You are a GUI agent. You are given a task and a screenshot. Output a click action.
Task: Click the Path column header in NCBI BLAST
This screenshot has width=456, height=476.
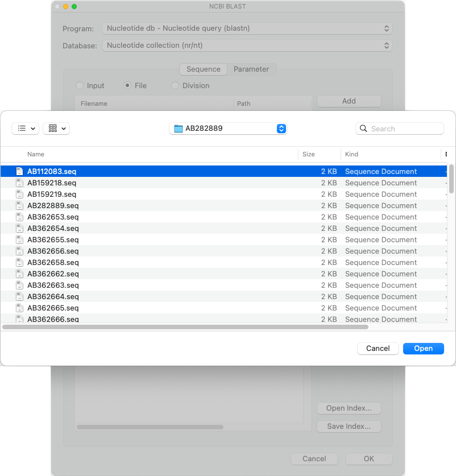[x=244, y=104]
